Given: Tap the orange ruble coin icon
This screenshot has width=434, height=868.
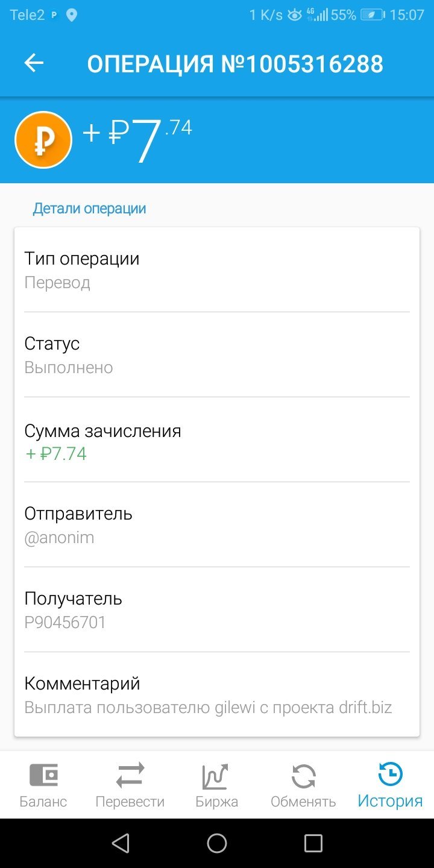Looking at the screenshot, I should pyautogui.click(x=43, y=140).
